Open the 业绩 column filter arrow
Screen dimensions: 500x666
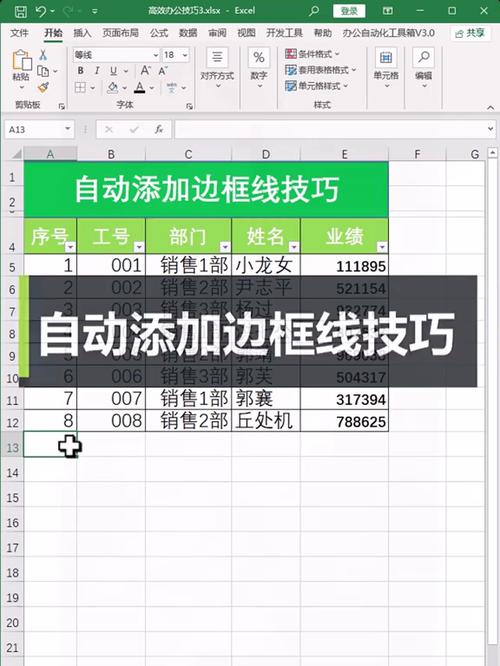point(382,247)
